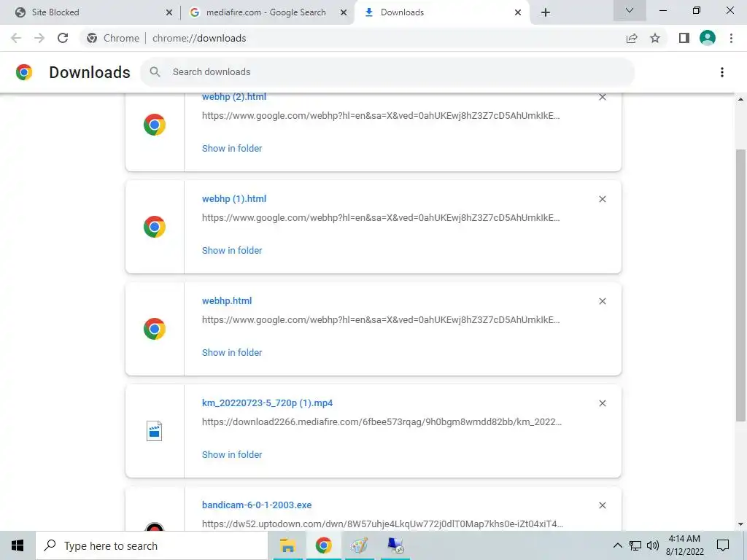
Task: Focus the Search downloads field
Action: point(387,72)
